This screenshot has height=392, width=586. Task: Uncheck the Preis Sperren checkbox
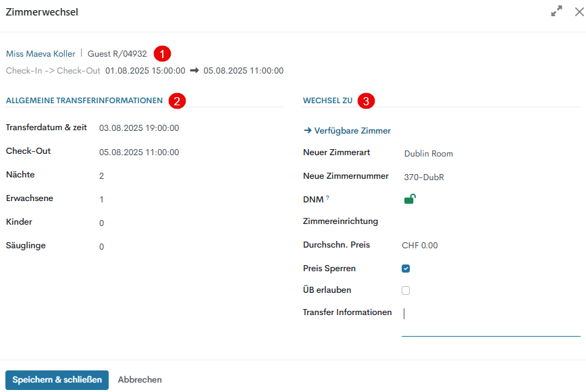[x=406, y=269]
